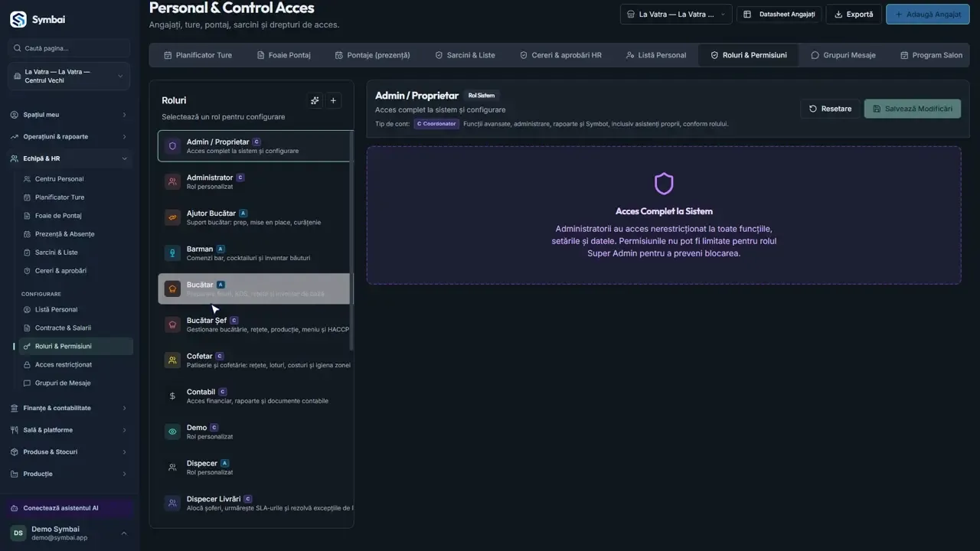
Task: Click the Symbai logo icon
Action: click(x=18, y=19)
